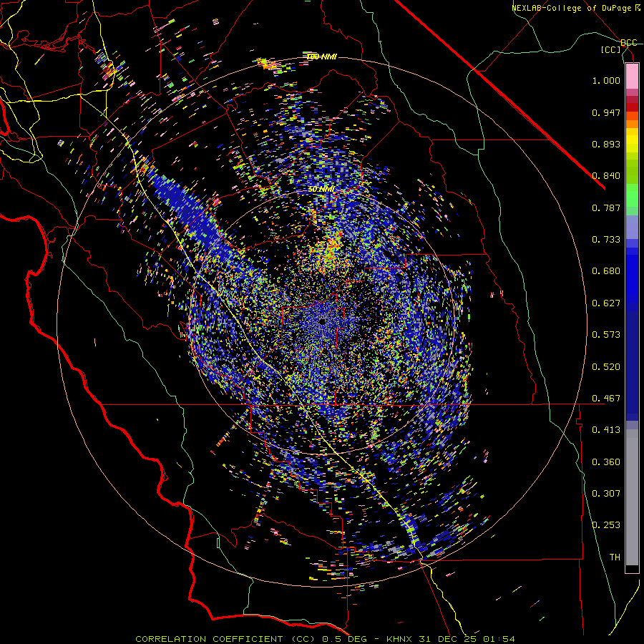The image size is (644, 644).
Task: Click the 0.627 scale value
Action: pyautogui.click(x=606, y=303)
